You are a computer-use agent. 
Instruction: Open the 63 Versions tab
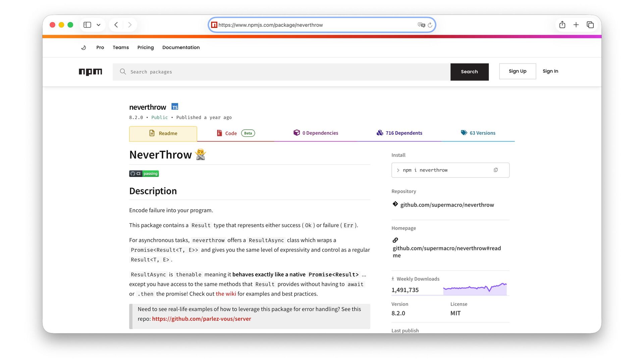(x=478, y=133)
